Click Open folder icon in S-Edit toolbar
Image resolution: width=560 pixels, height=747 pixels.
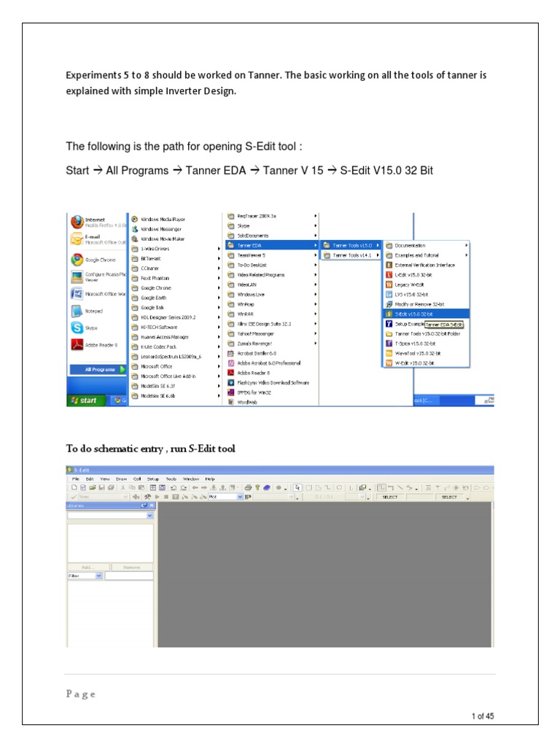click(x=93, y=487)
